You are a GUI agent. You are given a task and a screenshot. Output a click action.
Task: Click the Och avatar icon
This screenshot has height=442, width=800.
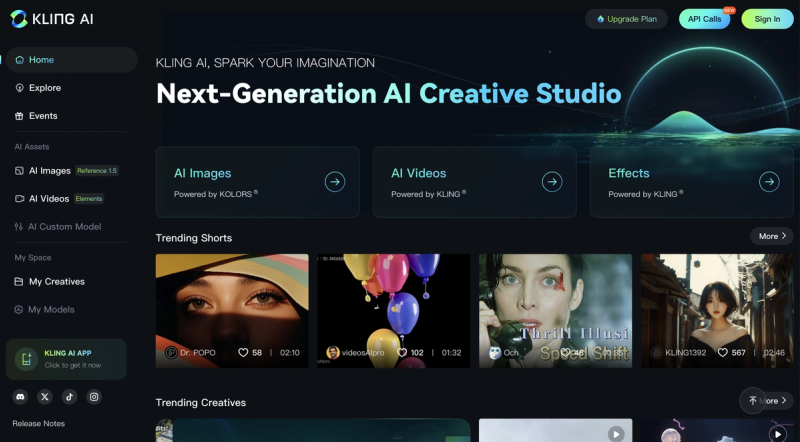494,353
